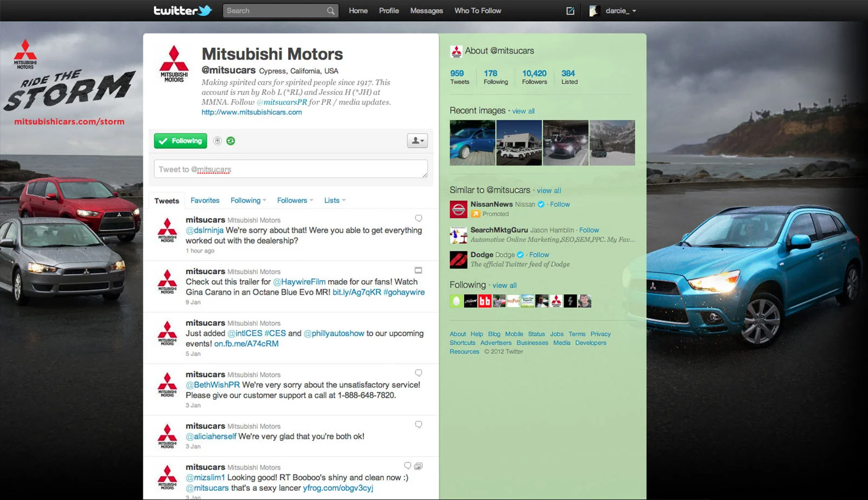Viewport: 868px width, 500px height.
Task: Click the lightning bolt avatar in Following row
Action: (x=570, y=301)
